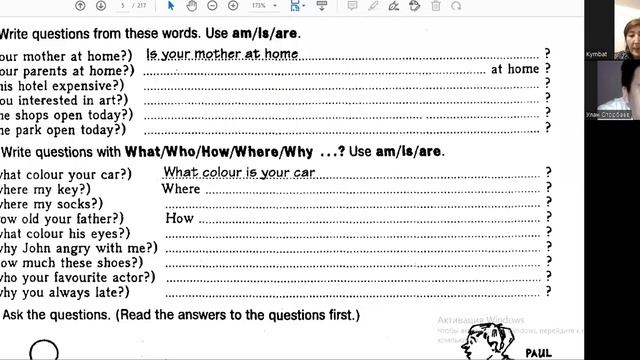Click 'Ask the questions' instruction heading
The width and height of the screenshot is (640, 360).
(181, 315)
